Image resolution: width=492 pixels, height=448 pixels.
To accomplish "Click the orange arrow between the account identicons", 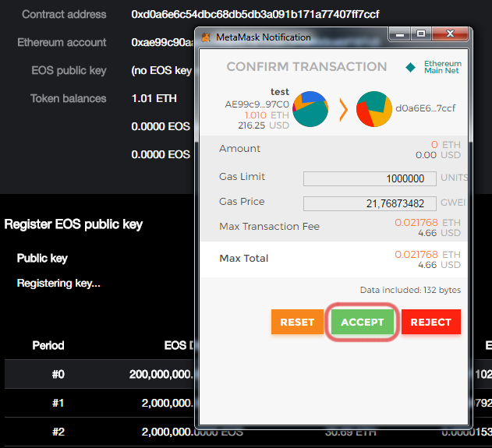I will coord(343,109).
